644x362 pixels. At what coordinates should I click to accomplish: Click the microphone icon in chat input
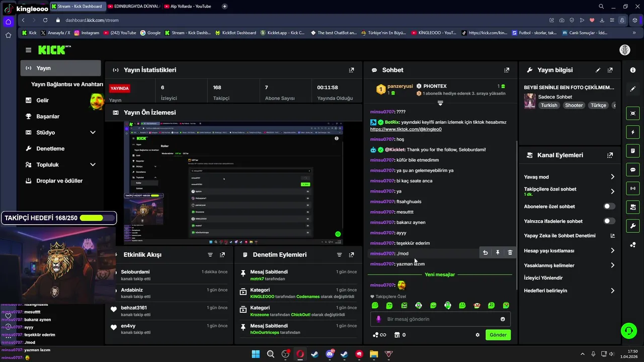(378, 319)
